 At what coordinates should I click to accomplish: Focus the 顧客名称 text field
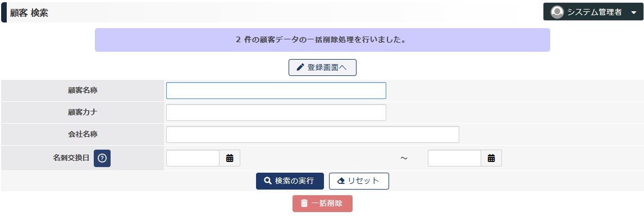click(276, 91)
